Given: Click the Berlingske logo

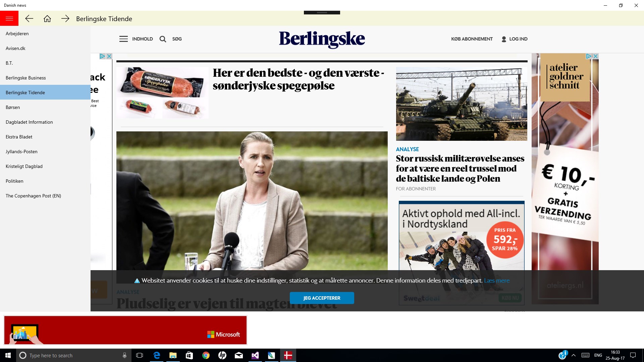Looking at the screenshot, I should (322, 39).
